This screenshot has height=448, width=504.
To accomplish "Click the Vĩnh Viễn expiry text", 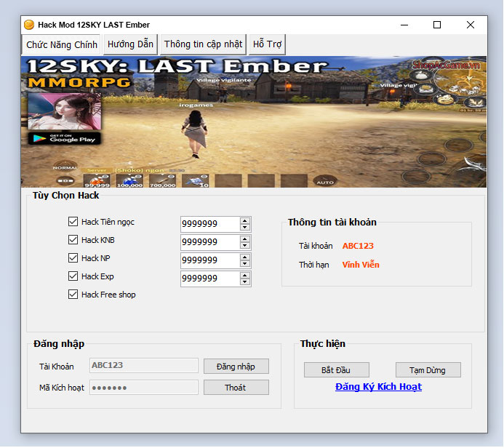I will pyautogui.click(x=361, y=265).
